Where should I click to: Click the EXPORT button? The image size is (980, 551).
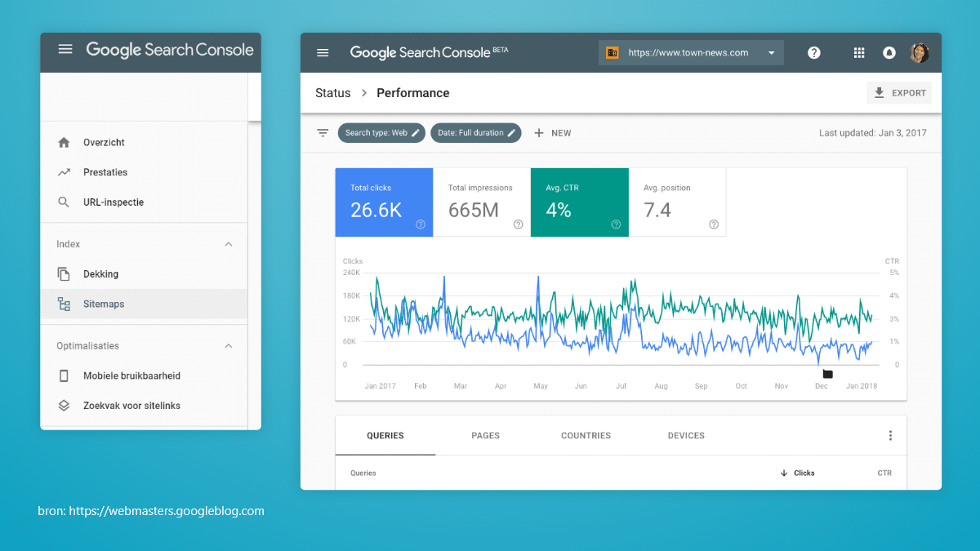coord(899,92)
